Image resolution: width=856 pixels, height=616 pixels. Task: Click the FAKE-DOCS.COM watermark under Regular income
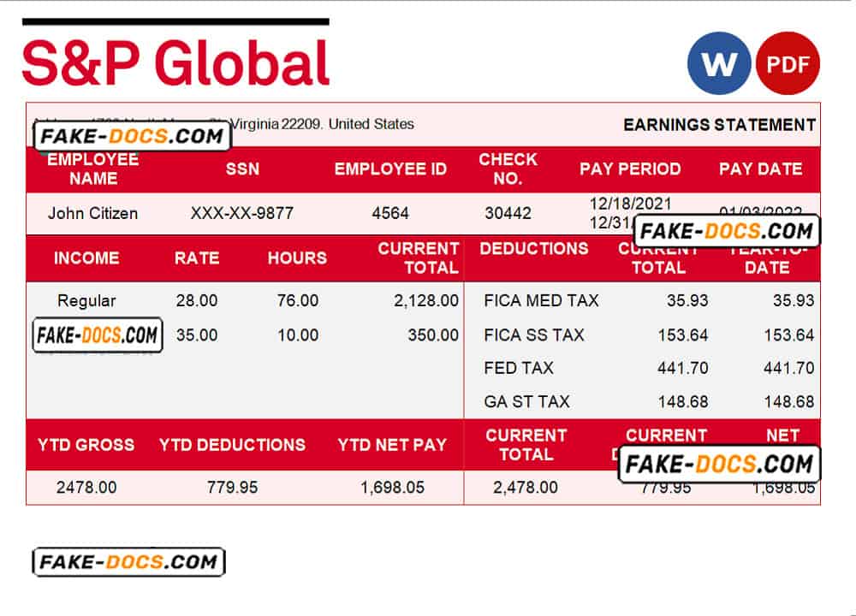pos(97,335)
